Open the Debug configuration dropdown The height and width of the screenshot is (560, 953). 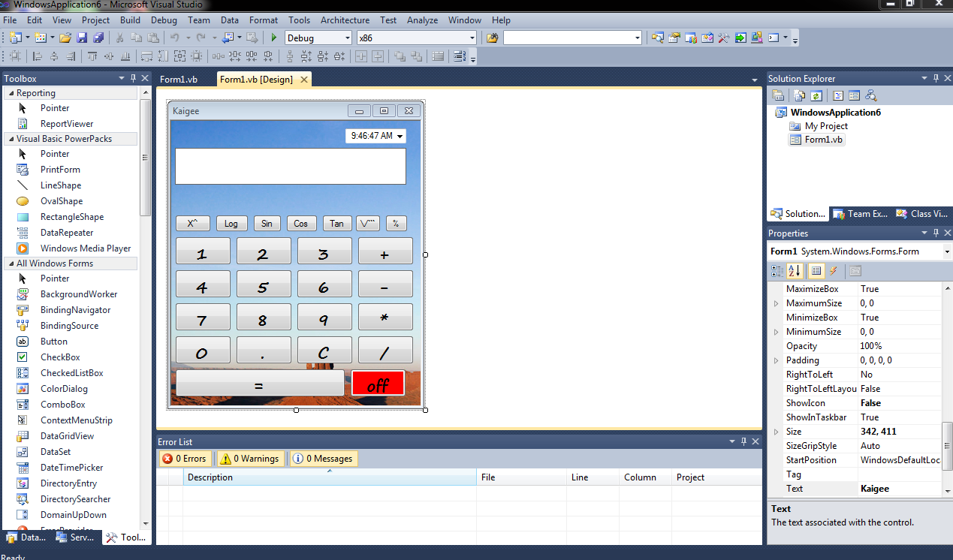[347, 37]
